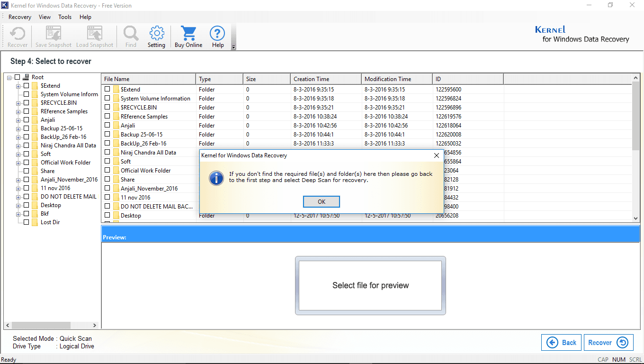Select Anjali_November_2016 in the tree
The image size is (644, 364).
click(x=69, y=180)
